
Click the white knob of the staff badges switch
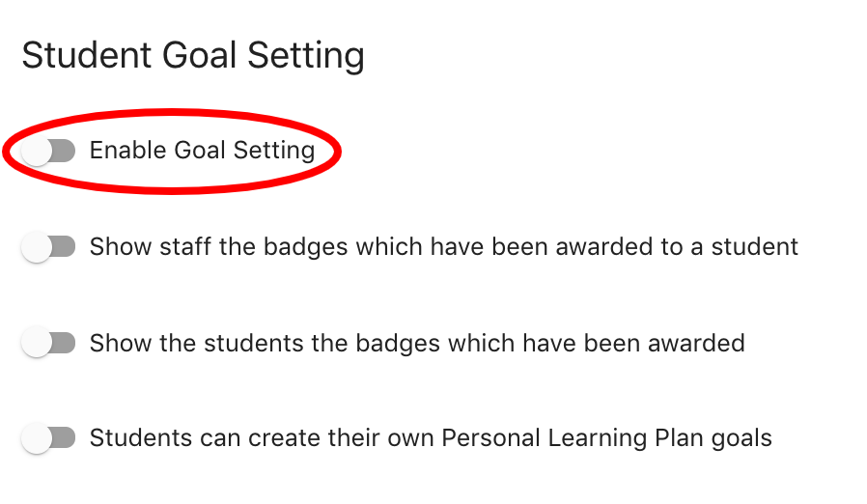(x=37, y=247)
